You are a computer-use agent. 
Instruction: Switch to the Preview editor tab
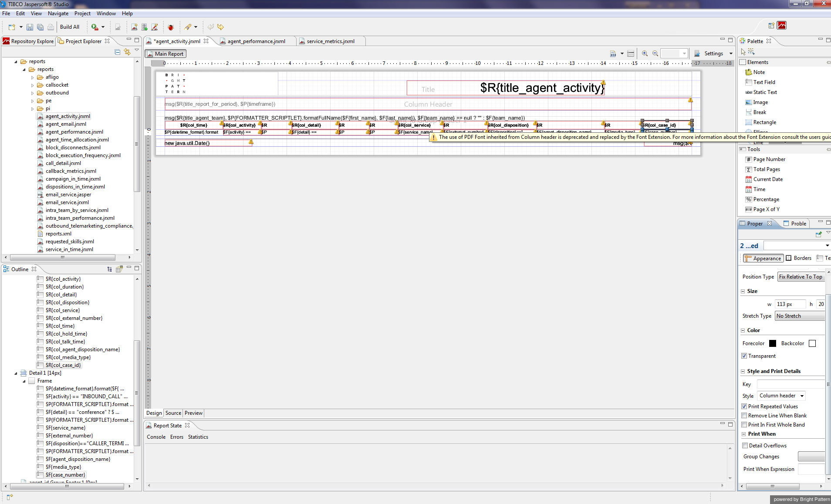click(x=193, y=413)
